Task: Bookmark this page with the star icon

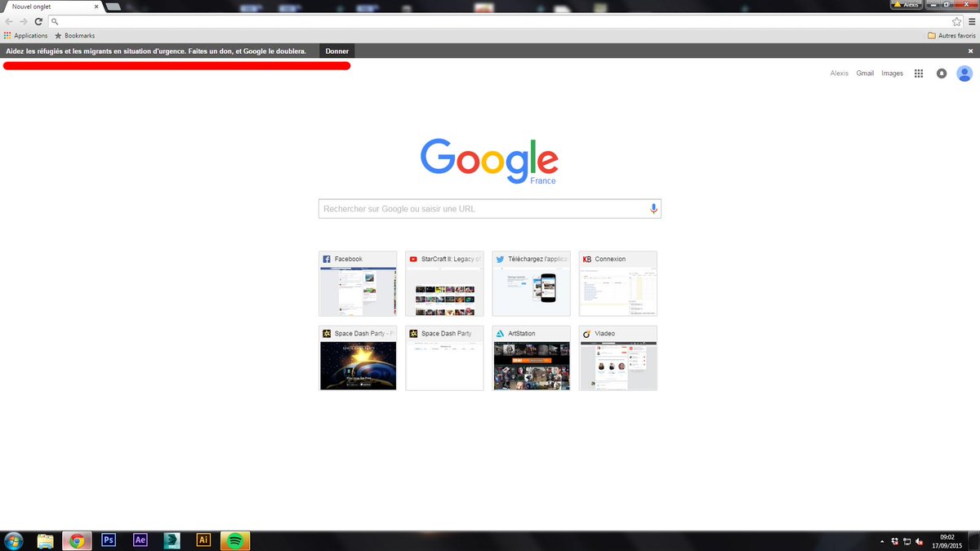Action: tap(957, 21)
